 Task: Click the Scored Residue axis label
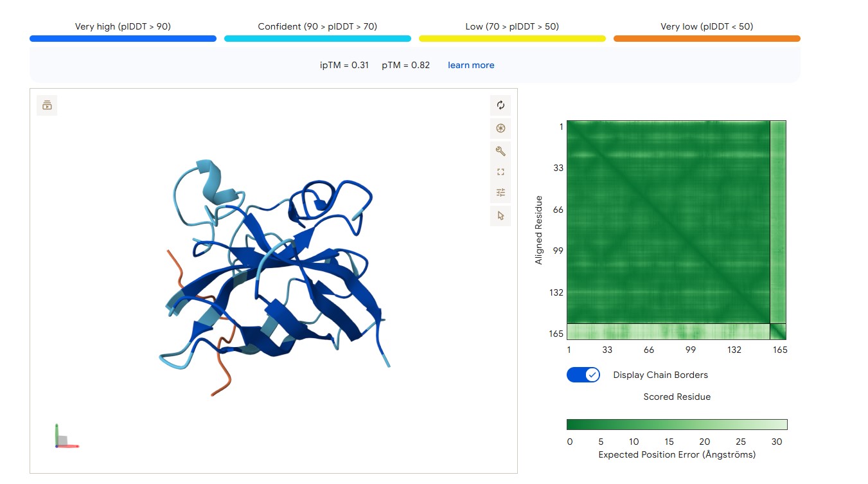click(677, 397)
